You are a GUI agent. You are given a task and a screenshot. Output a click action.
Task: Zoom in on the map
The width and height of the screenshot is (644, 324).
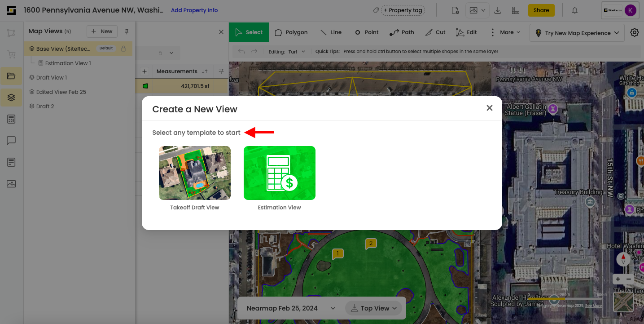[618, 279]
